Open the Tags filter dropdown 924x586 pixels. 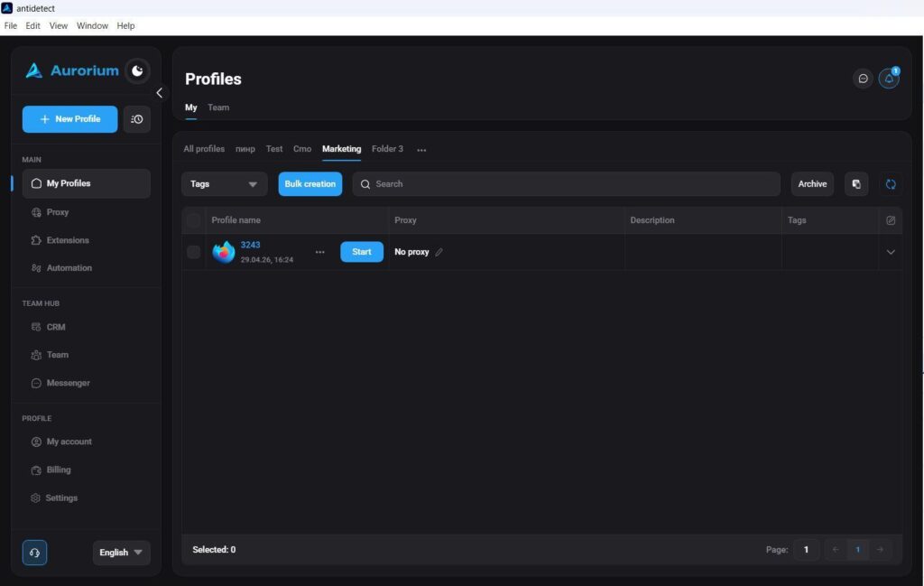point(224,184)
